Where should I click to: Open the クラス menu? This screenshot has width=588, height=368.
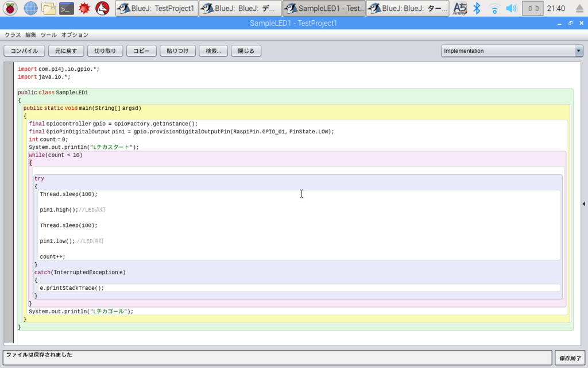(x=13, y=34)
